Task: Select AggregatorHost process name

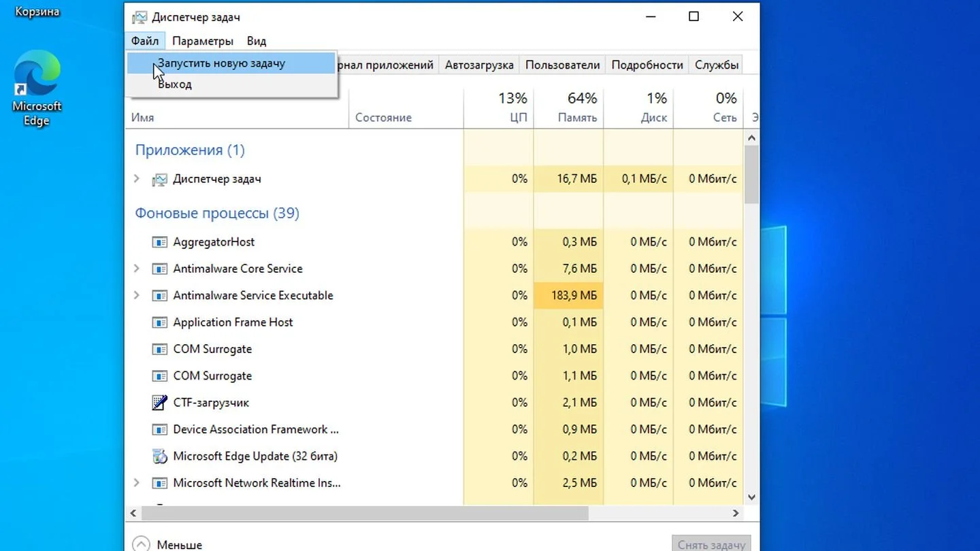Action: (x=214, y=242)
